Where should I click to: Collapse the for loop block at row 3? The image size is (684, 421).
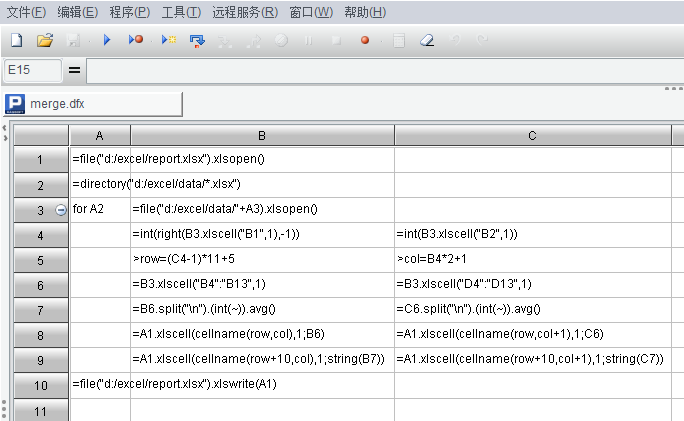[61, 210]
